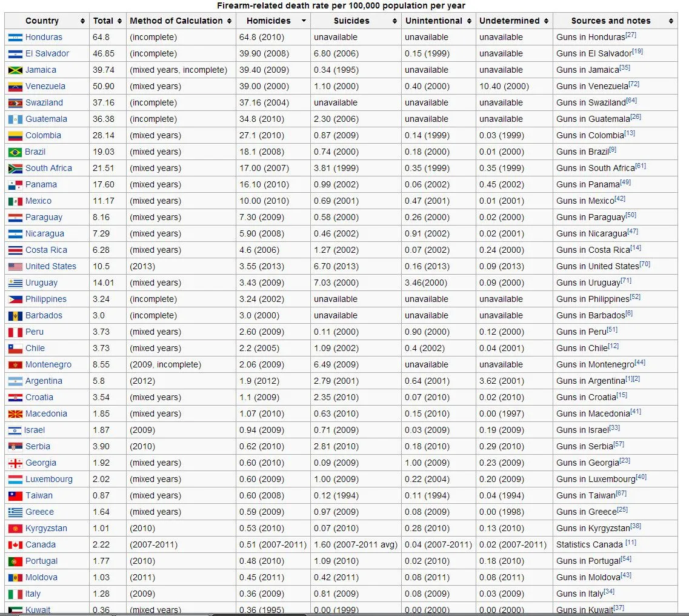Follow citation 70 for United States

click(x=645, y=264)
